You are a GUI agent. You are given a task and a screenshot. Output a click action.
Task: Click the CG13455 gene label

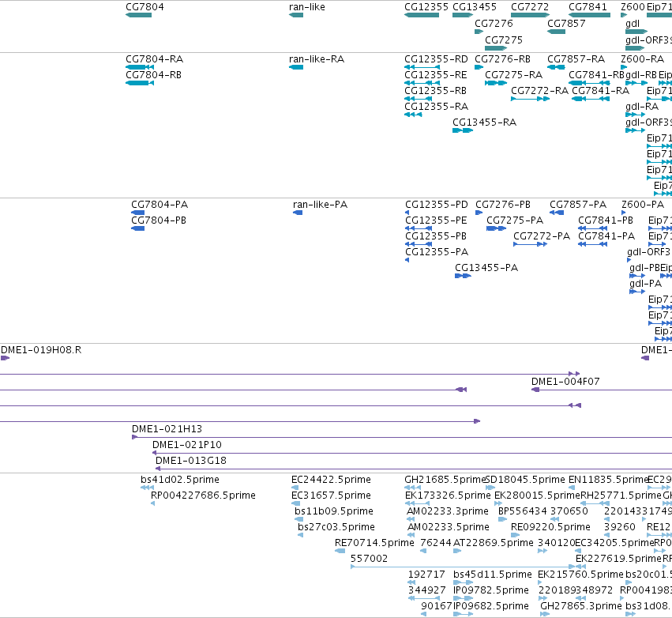point(475,7)
